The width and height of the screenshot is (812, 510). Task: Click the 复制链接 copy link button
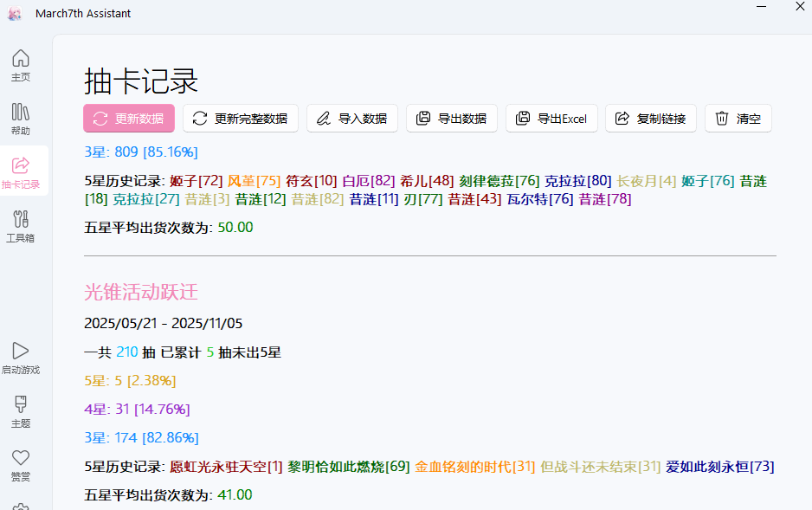650,119
